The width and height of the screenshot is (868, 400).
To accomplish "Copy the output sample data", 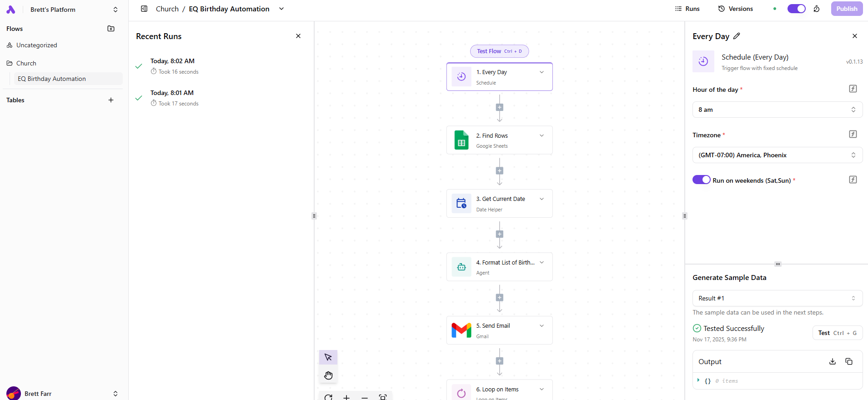I will [x=848, y=361].
